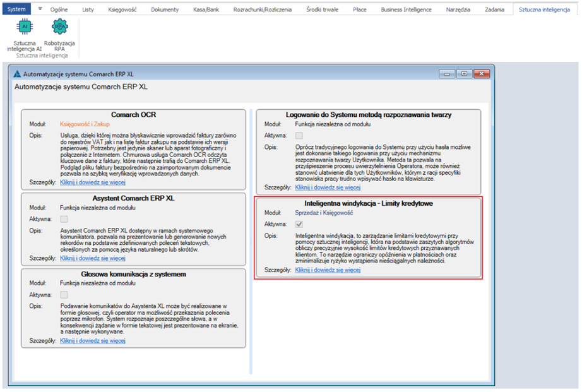Click the Logowanie do Systemu metodą rozpoznawania twarzy heading
Screen dimensions: 582x392
(369, 115)
